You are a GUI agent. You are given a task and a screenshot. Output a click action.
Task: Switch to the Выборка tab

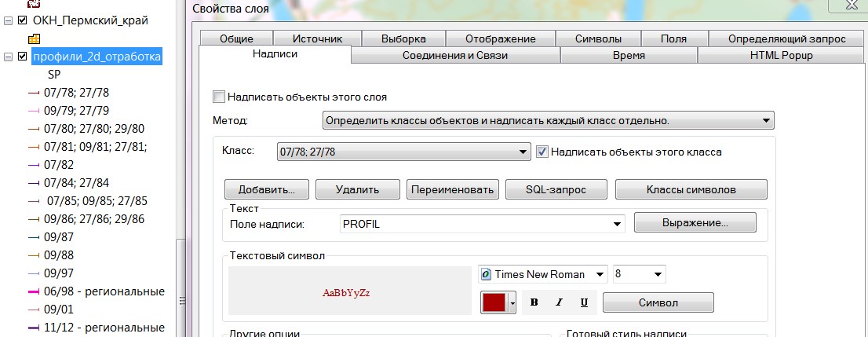pyautogui.click(x=403, y=38)
